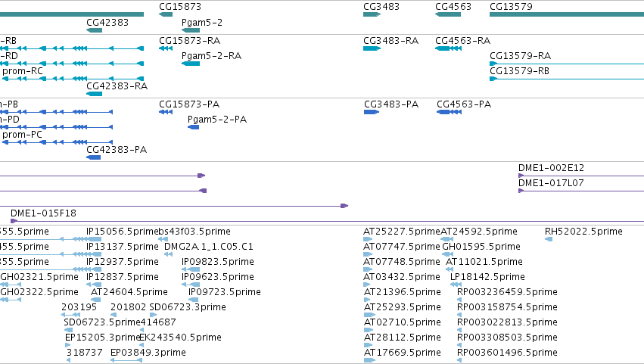Select protein CG15873-PA

click(189, 104)
